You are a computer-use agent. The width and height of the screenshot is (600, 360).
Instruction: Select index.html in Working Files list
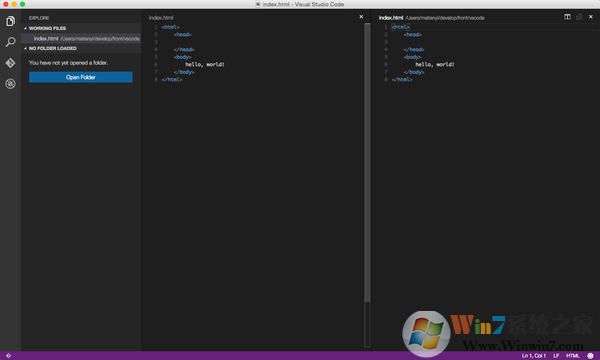click(x=81, y=38)
